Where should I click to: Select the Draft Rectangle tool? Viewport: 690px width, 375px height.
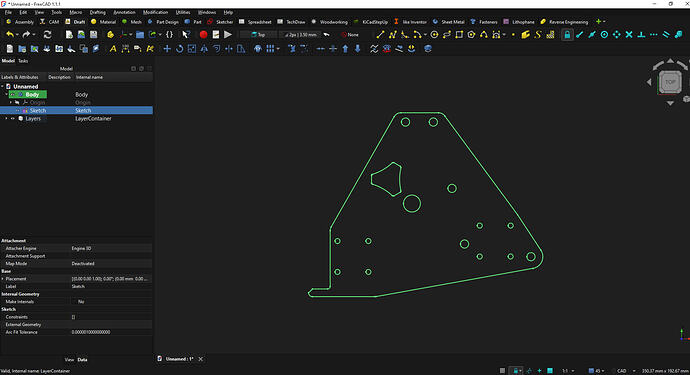click(459, 34)
